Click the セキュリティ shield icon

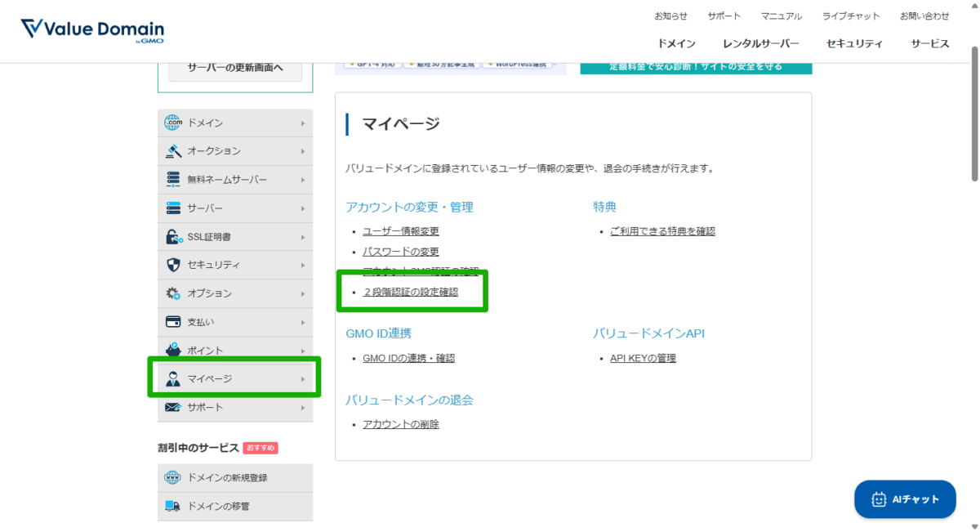(172, 265)
